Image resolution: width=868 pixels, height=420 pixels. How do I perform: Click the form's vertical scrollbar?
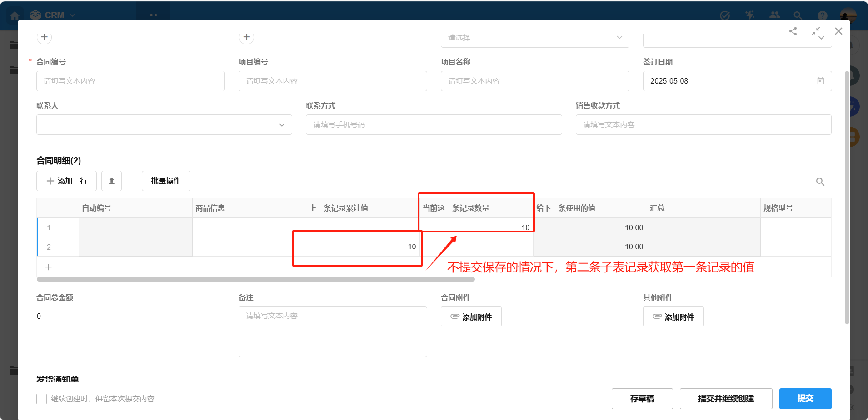pos(847,198)
